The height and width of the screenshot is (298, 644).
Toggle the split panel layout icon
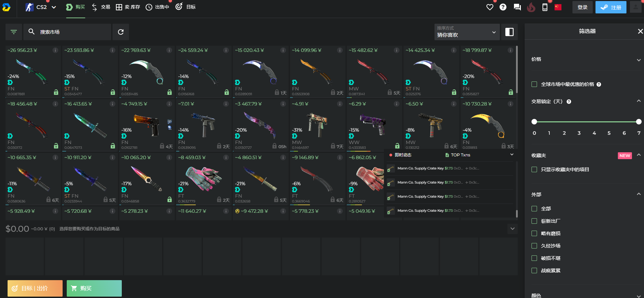click(x=509, y=32)
